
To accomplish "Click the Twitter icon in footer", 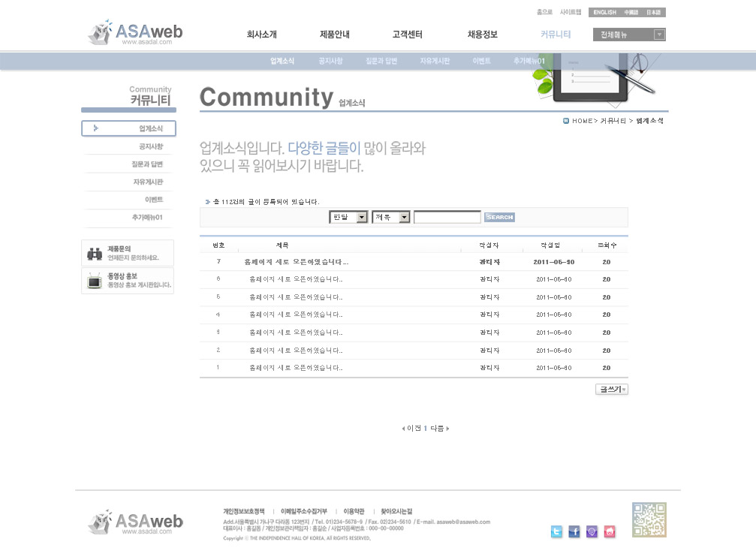I will tap(556, 531).
